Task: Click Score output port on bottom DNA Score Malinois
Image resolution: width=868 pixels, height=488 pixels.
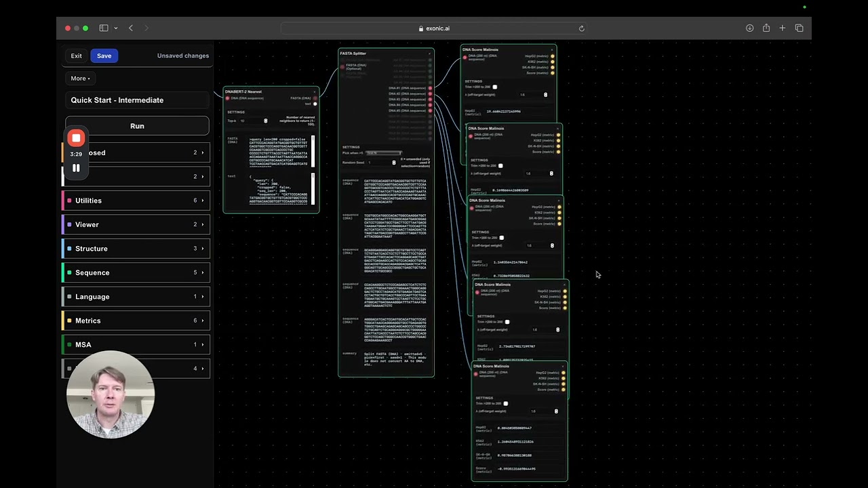Action: point(564,390)
